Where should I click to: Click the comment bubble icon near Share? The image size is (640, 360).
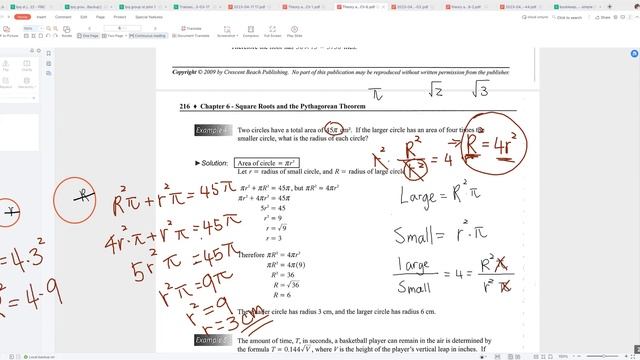623,17
